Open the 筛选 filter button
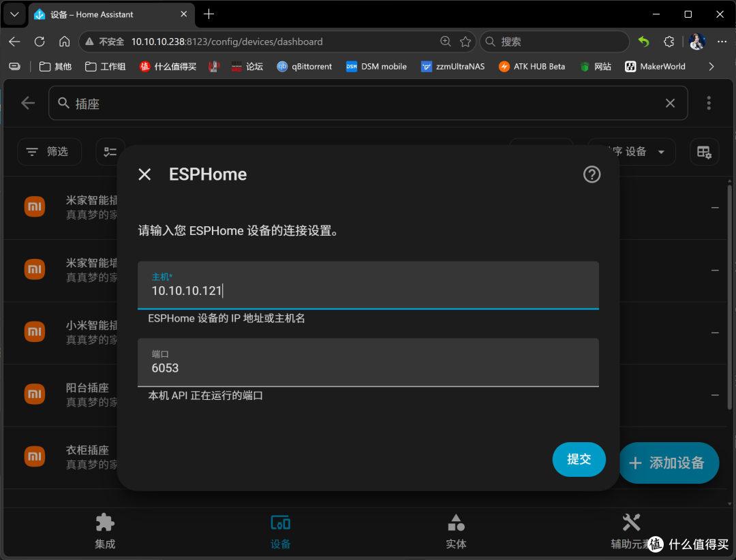 tap(49, 152)
